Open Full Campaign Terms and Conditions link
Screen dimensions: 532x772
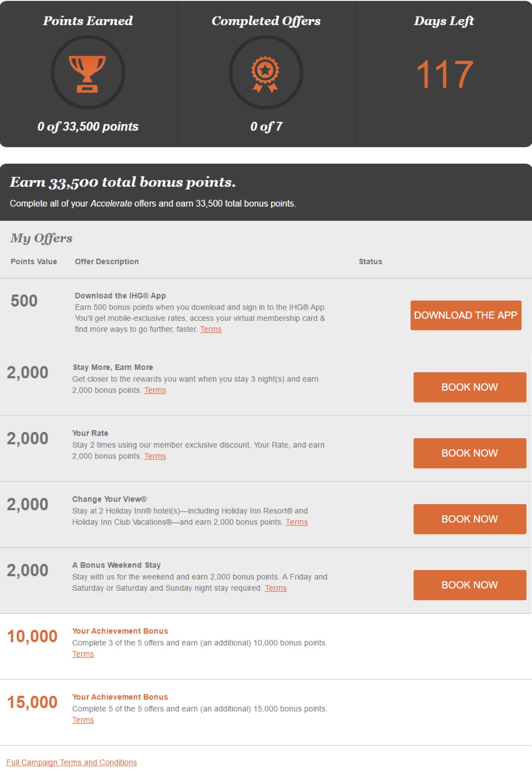click(71, 763)
